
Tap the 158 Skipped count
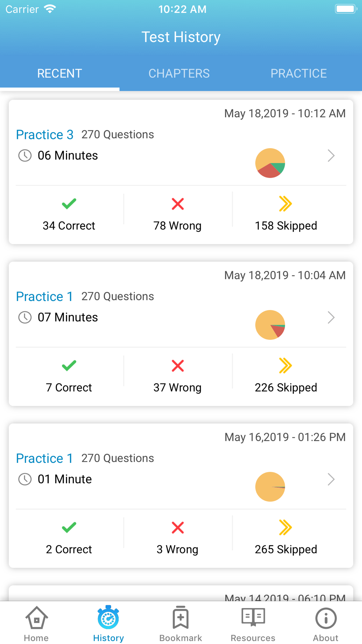[x=286, y=226]
